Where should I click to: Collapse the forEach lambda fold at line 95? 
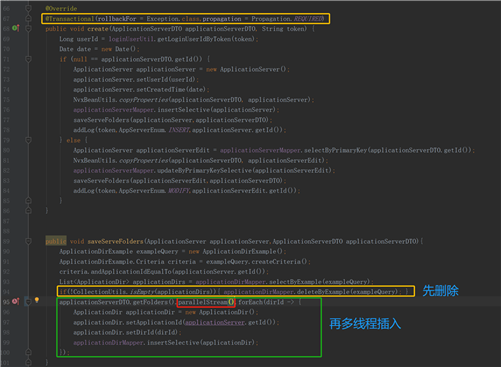point(28,302)
